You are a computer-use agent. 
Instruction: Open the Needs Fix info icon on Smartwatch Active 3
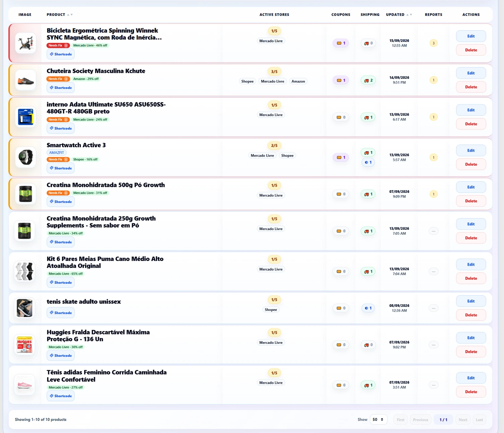[66, 160]
